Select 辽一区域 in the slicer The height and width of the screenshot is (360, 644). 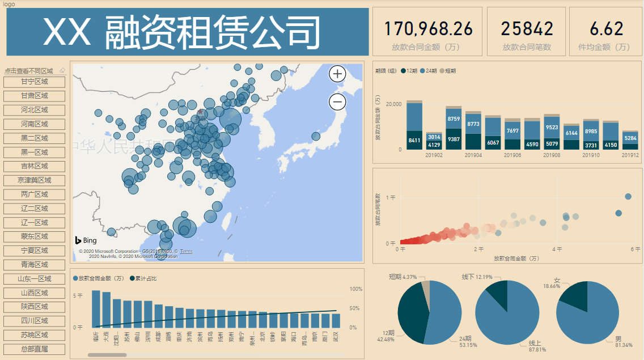point(35,223)
